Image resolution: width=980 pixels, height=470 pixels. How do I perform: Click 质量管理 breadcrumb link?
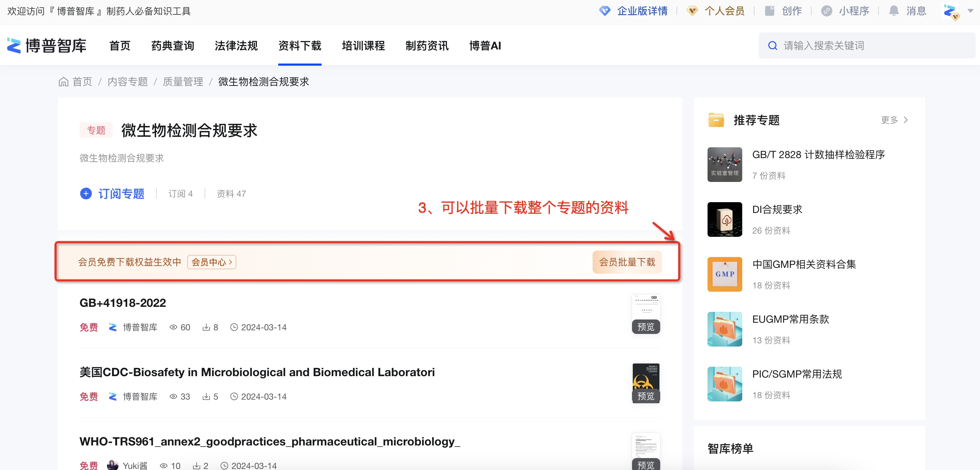click(x=183, y=82)
